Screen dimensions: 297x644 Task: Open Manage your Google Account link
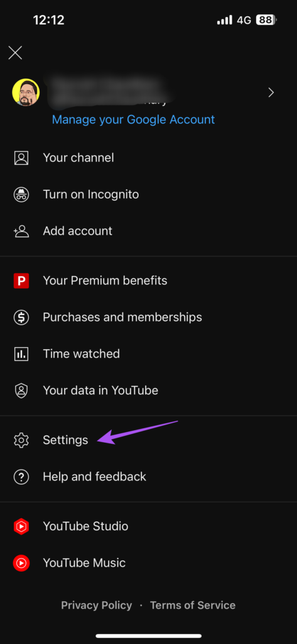click(133, 119)
